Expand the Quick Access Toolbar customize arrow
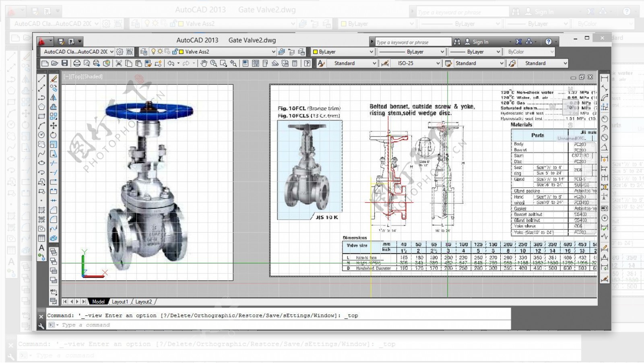This screenshot has width=644, height=363. (80, 41)
